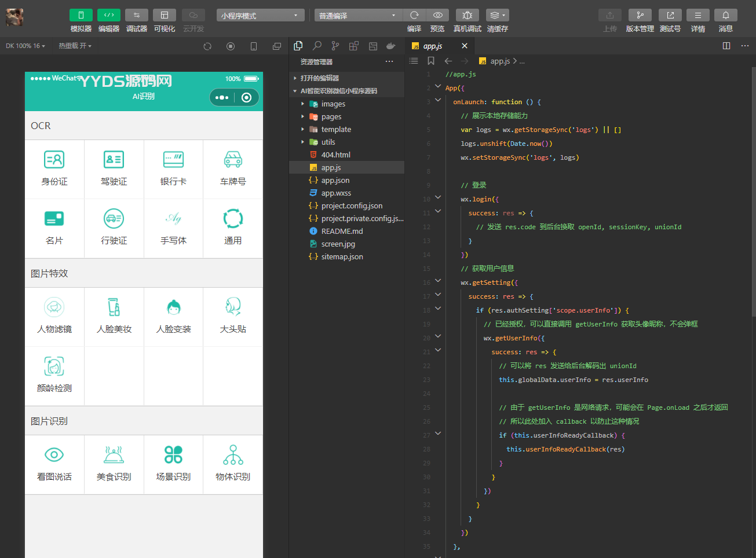The height and width of the screenshot is (558, 756).
Task: Click the 编译 refresh icon
Action: coord(414,15)
